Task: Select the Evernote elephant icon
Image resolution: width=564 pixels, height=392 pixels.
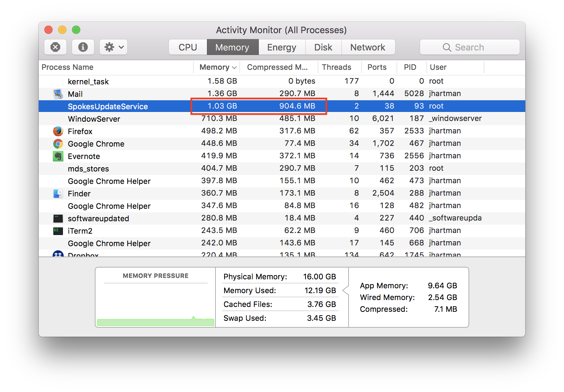Action: (58, 156)
